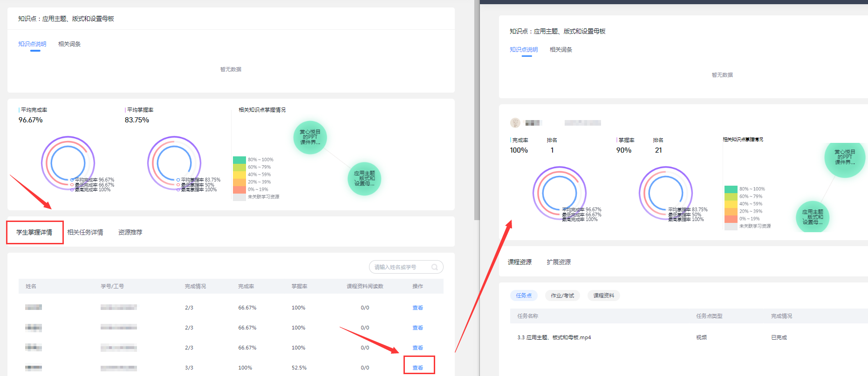Screen dimensions: 868x376
Task: Click the 掌握率 column header in the student table
Action: tap(300, 286)
